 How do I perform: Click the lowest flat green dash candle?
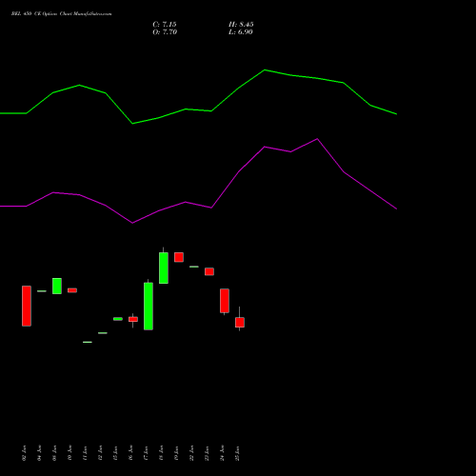pyautogui.click(x=88, y=342)
